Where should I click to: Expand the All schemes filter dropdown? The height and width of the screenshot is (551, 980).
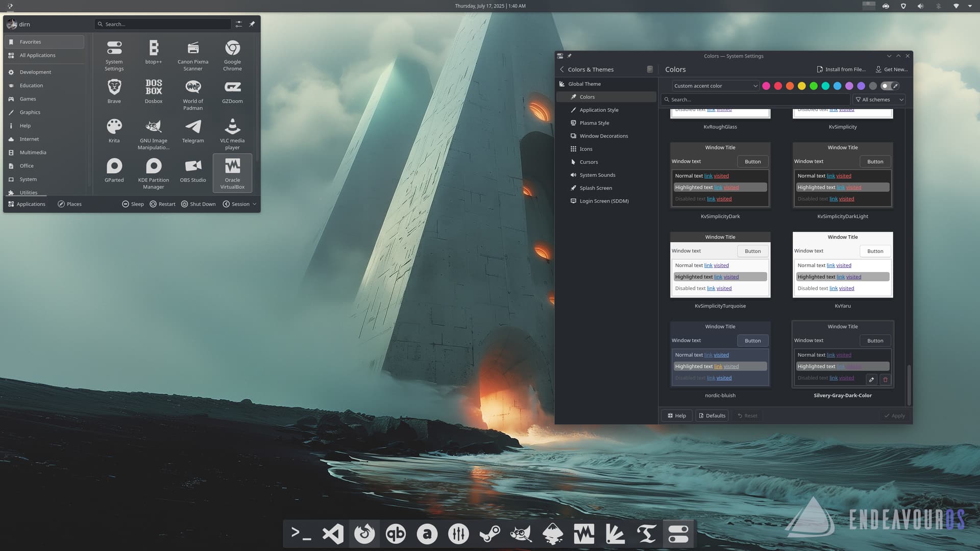[x=879, y=99]
